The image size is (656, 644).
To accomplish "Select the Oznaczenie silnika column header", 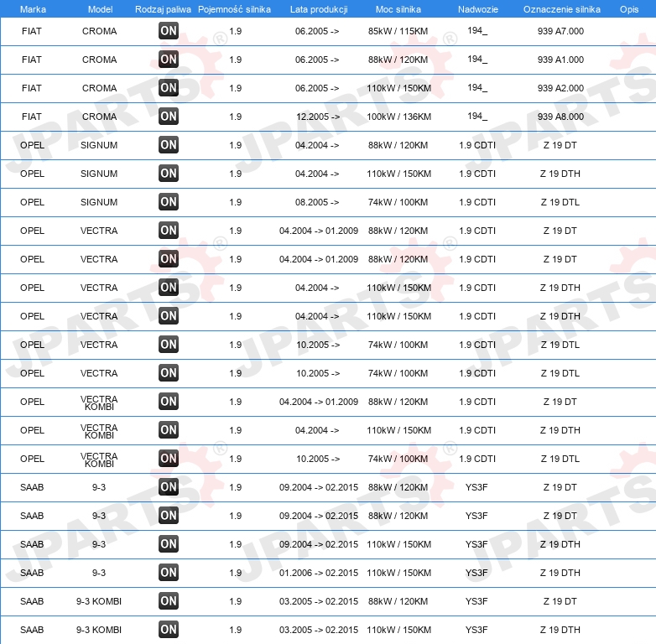I will point(562,9).
